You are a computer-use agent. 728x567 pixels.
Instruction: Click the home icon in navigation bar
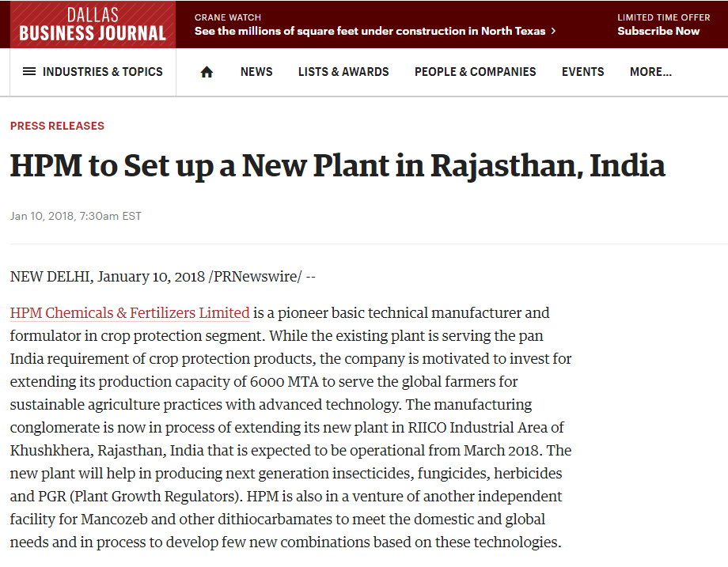(207, 72)
